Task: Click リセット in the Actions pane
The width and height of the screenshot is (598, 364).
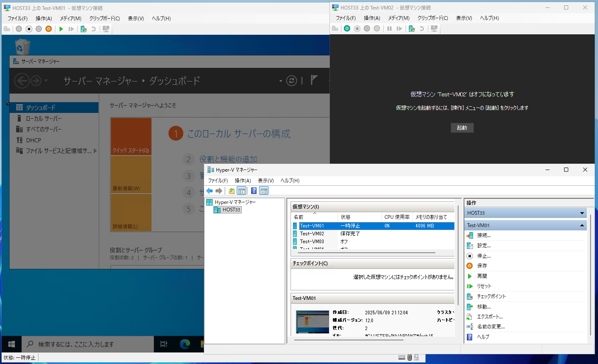Action: 484,286
